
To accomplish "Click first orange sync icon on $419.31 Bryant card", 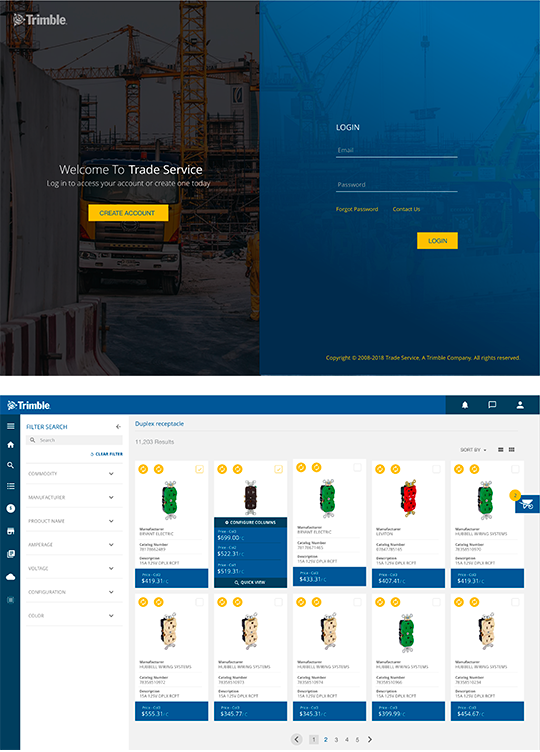I will coord(143,469).
